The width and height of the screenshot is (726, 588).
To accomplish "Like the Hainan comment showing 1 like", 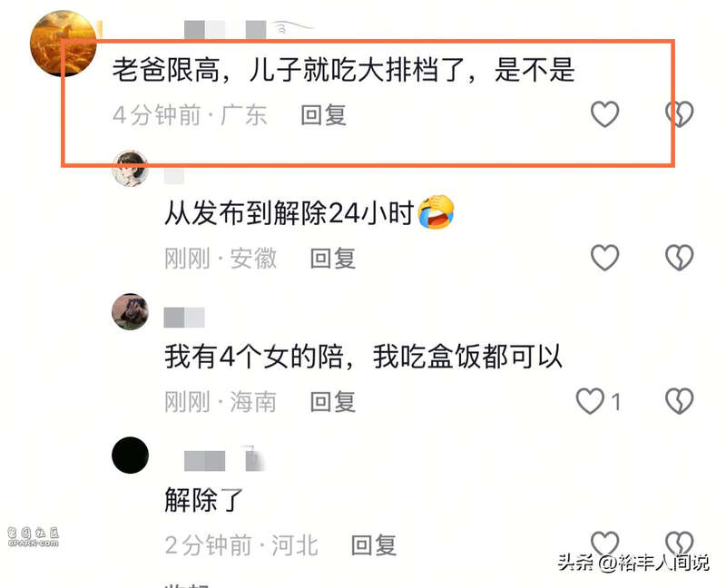I will click(x=590, y=401).
